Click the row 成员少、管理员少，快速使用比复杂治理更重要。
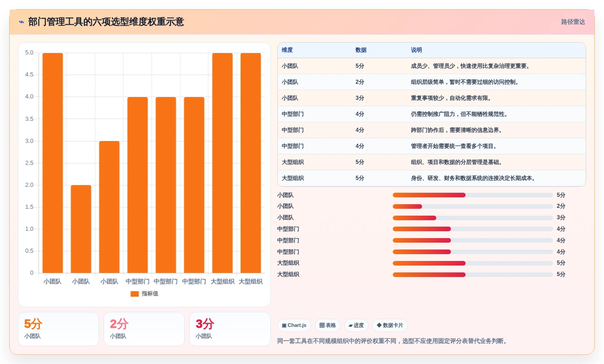The width and height of the screenshot is (604, 364). [432, 66]
